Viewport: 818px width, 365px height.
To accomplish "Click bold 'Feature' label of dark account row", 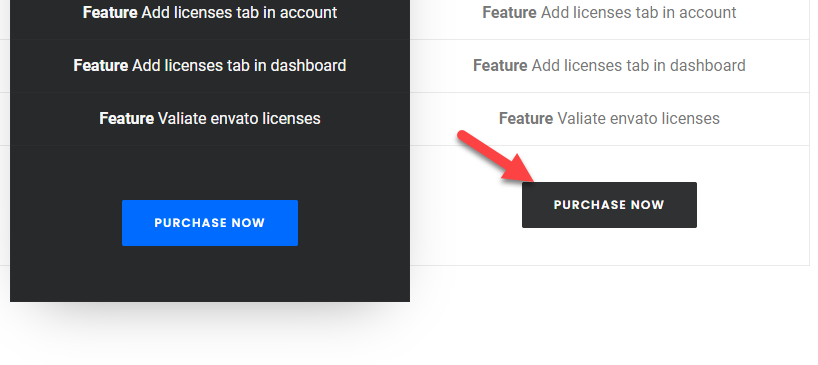I will coord(110,13).
